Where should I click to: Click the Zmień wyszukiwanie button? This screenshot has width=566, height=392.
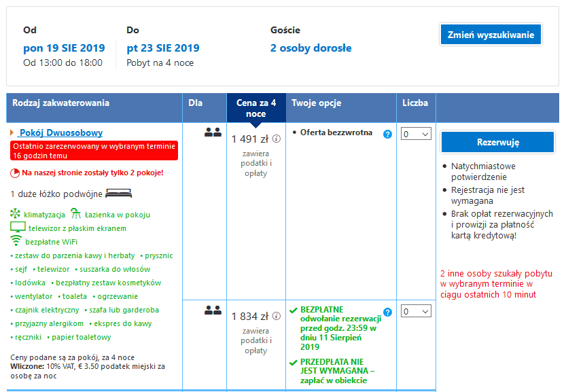pyautogui.click(x=491, y=35)
